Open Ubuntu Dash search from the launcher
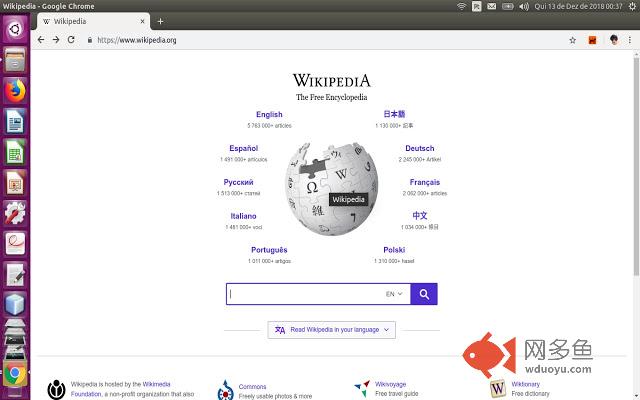Viewport: 640px width, 400px height. coord(15,29)
